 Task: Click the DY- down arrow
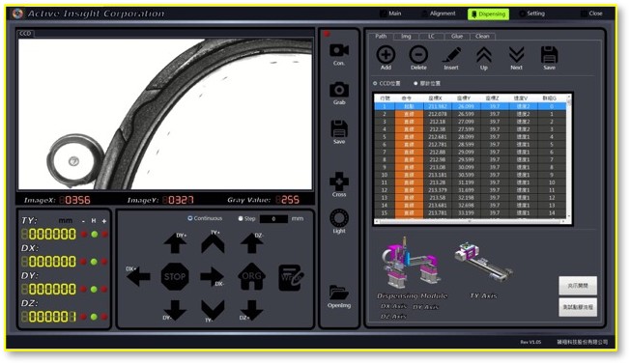pos(175,310)
